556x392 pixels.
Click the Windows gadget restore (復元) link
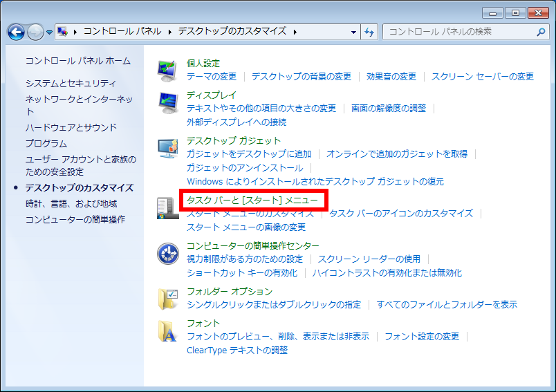(315, 182)
